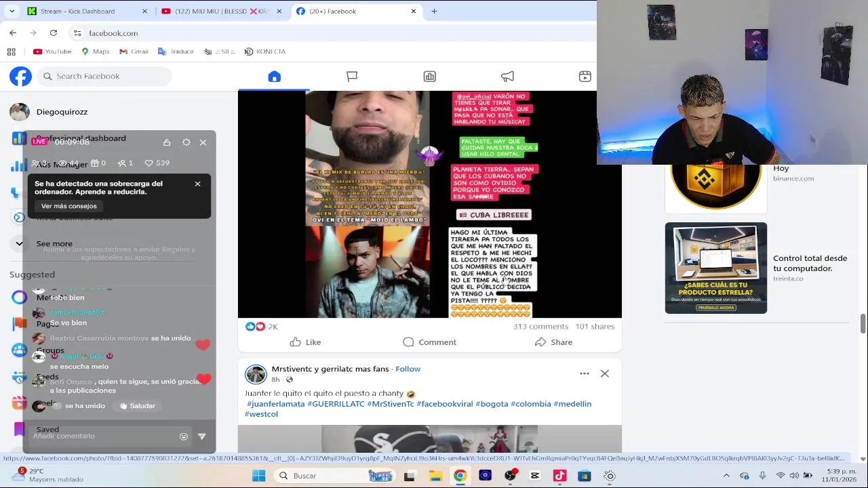This screenshot has height=488, width=868.
Task: Open the 313 comments link
Action: [540, 327]
